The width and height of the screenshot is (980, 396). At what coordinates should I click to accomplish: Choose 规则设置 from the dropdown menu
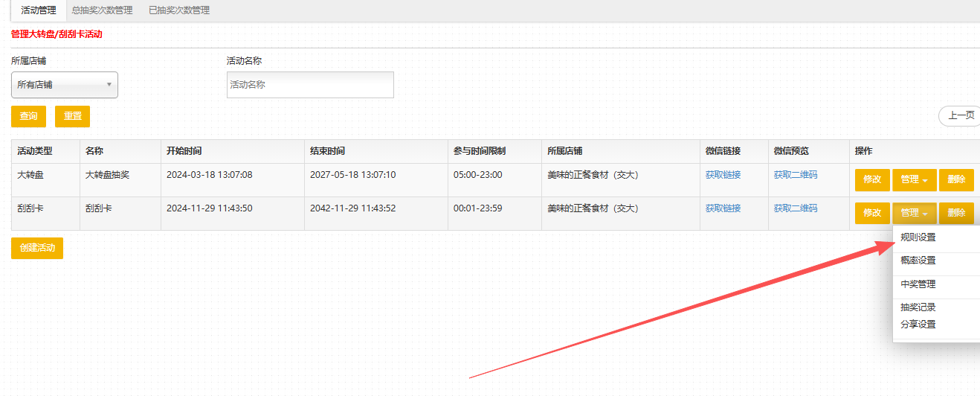point(918,237)
